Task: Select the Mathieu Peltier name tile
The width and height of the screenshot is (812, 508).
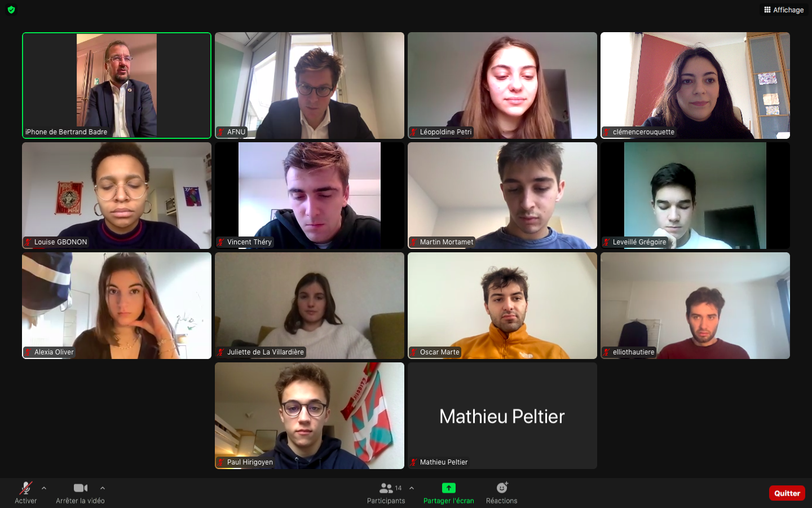Action: pos(502,415)
